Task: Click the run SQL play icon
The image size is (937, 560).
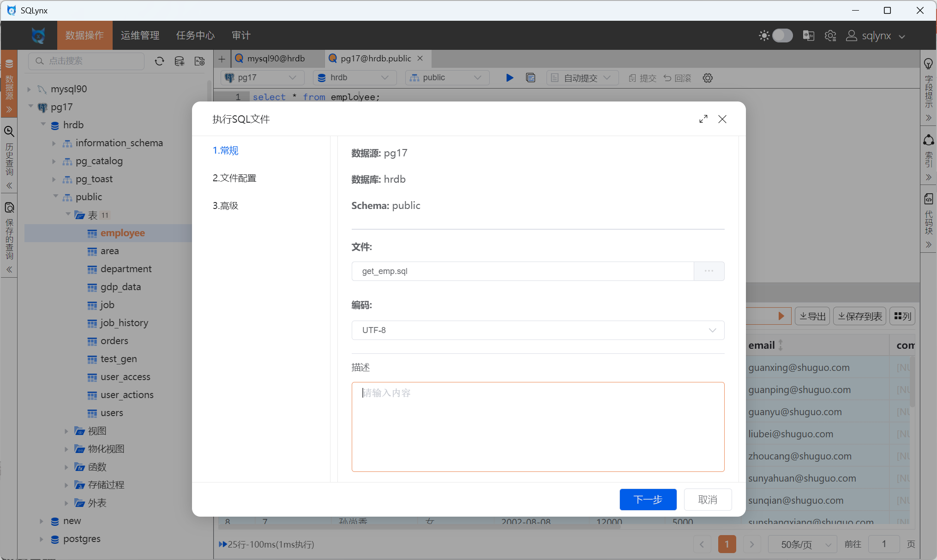Action: (510, 78)
